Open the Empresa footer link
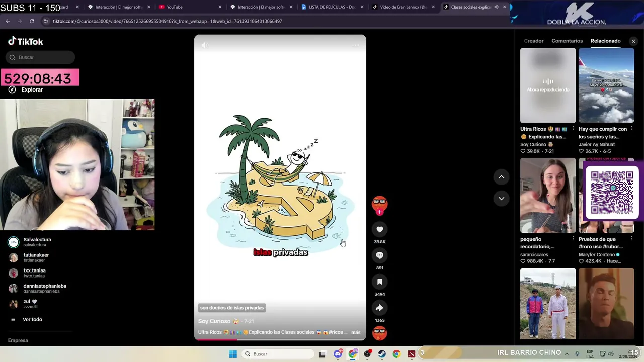Viewport: 644px width, 362px height. (18, 340)
